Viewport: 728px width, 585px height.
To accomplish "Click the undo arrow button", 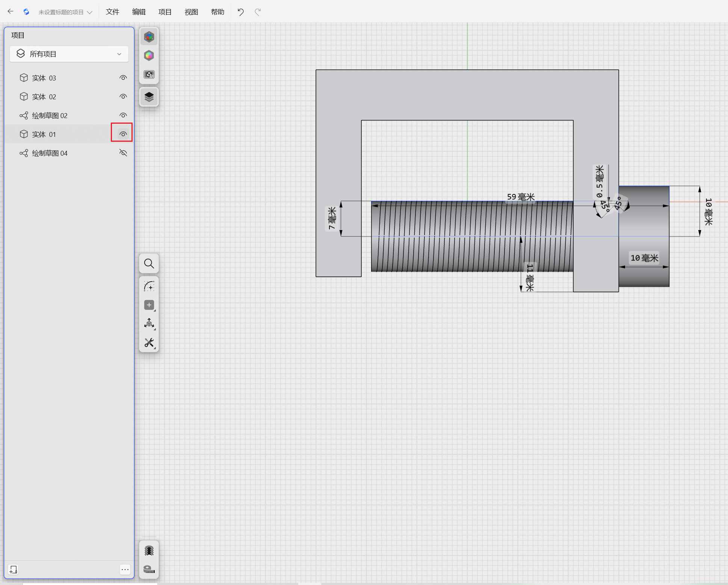I will (x=241, y=12).
